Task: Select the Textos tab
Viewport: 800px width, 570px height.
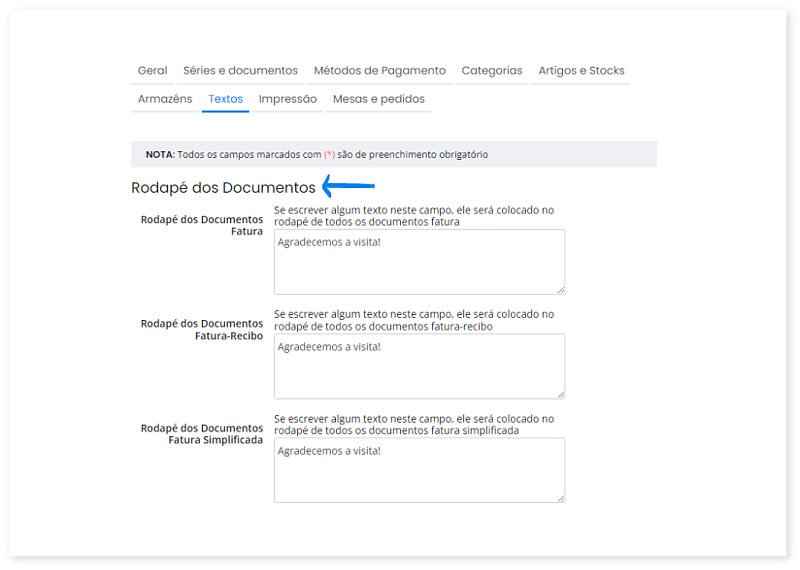Action: tap(226, 99)
